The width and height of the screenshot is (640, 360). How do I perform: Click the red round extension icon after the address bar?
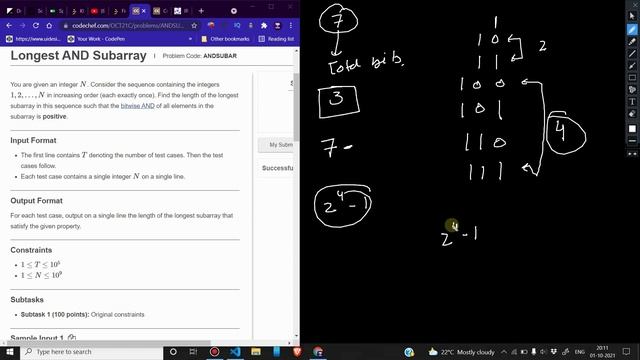tap(211, 25)
